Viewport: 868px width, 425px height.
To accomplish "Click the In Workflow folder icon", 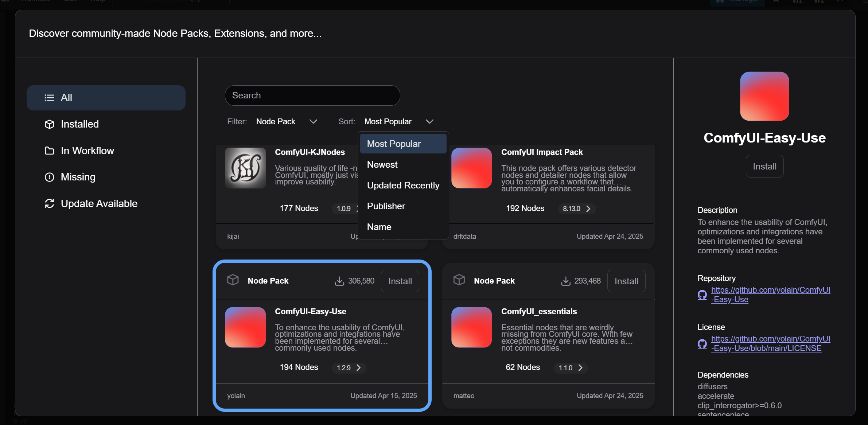I will (49, 151).
